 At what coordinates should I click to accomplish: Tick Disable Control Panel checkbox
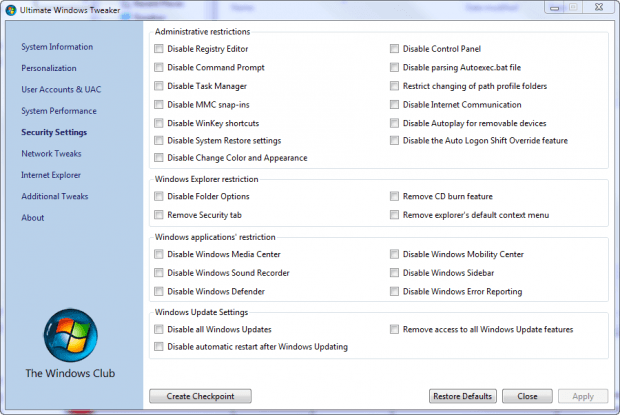coord(394,49)
